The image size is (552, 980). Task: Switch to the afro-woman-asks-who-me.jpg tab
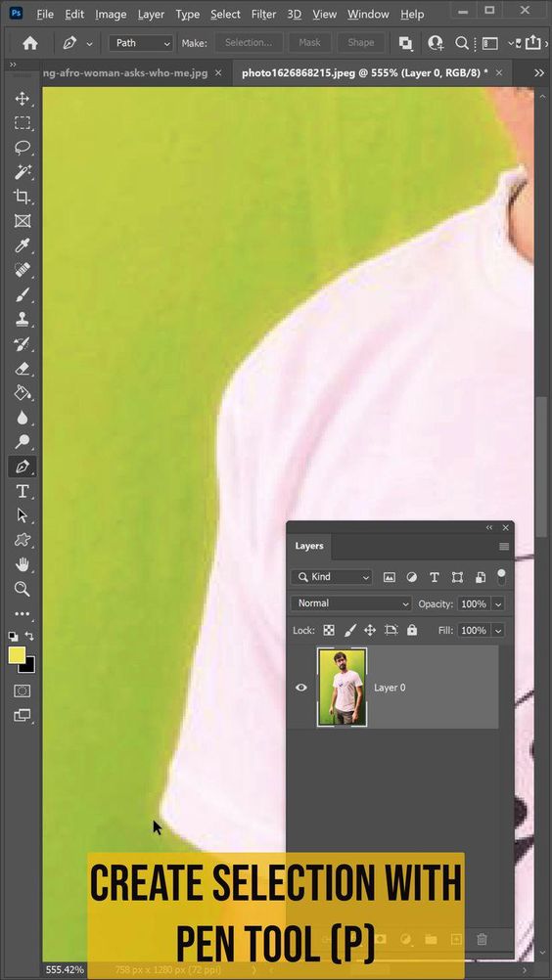125,73
